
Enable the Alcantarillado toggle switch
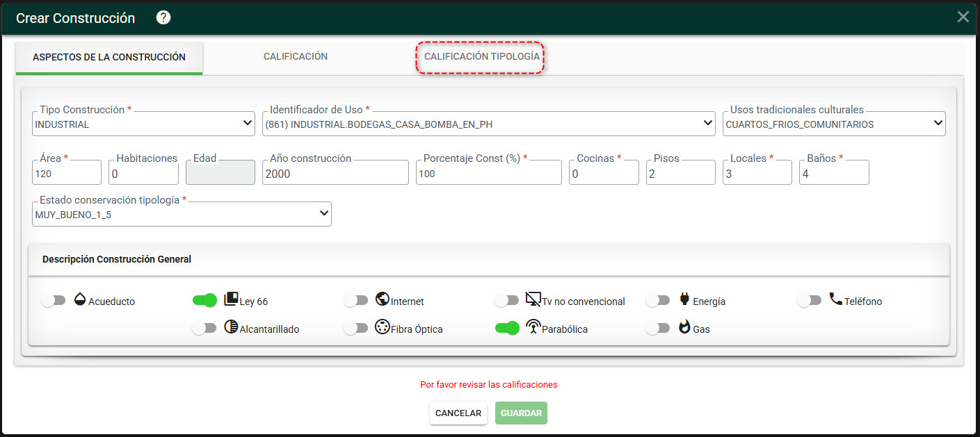(x=204, y=328)
